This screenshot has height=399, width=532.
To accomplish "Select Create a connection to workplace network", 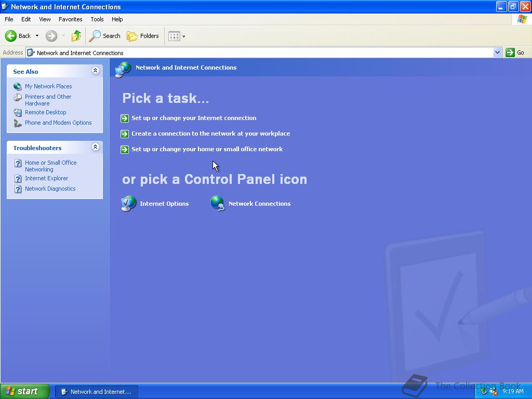I will point(211,134).
